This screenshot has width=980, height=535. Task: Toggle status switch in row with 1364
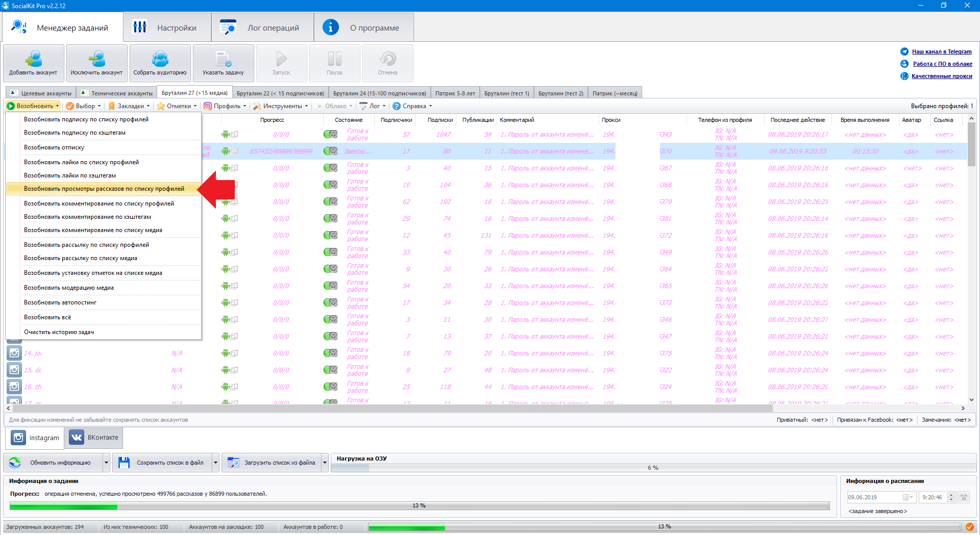331,269
